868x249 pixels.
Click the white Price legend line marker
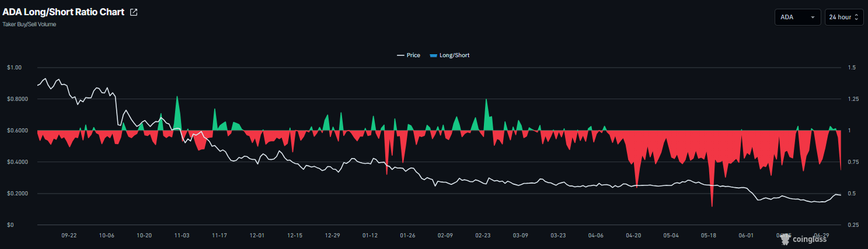(400, 55)
